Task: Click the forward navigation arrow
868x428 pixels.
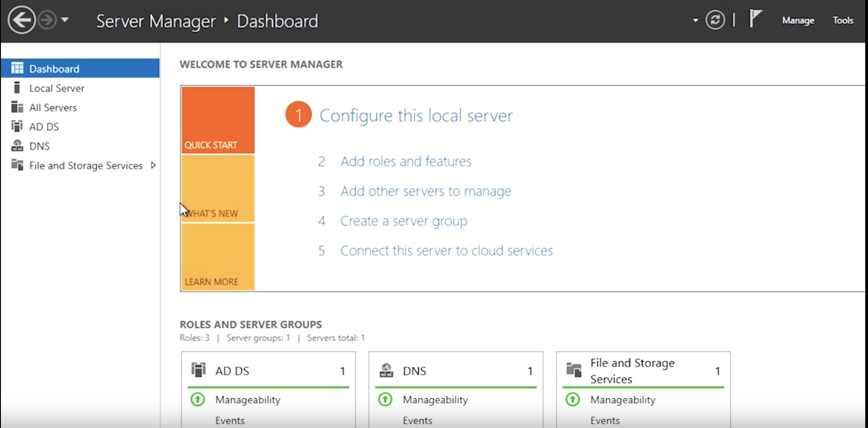Action: pyautogui.click(x=47, y=20)
